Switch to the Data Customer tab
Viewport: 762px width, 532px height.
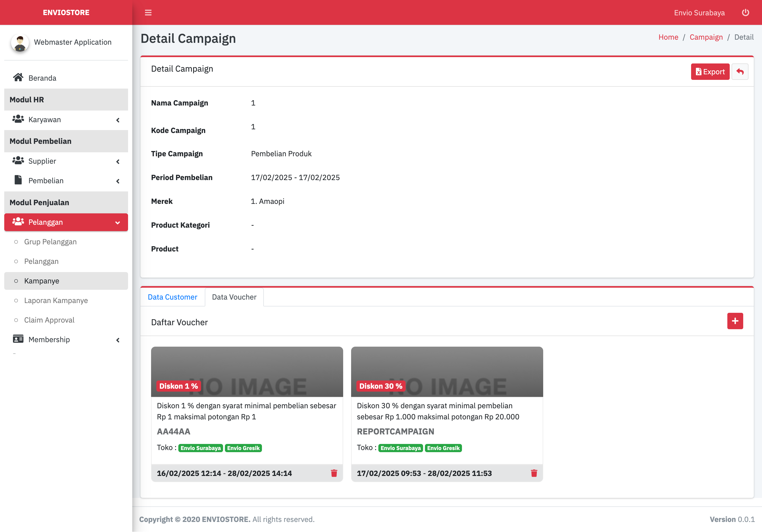tap(172, 297)
